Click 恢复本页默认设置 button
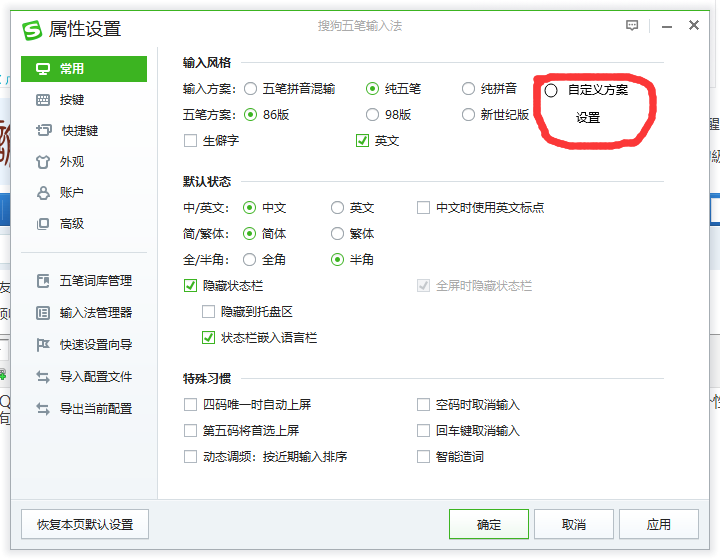The height and width of the screenshot is (560, 720). coord(85,524)
